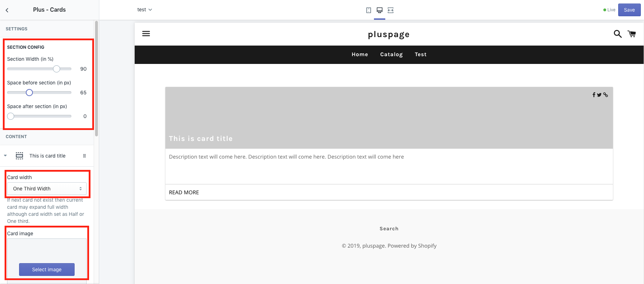Click READ MORE link on the card
The image size is (644, 284).
[184, 193]
